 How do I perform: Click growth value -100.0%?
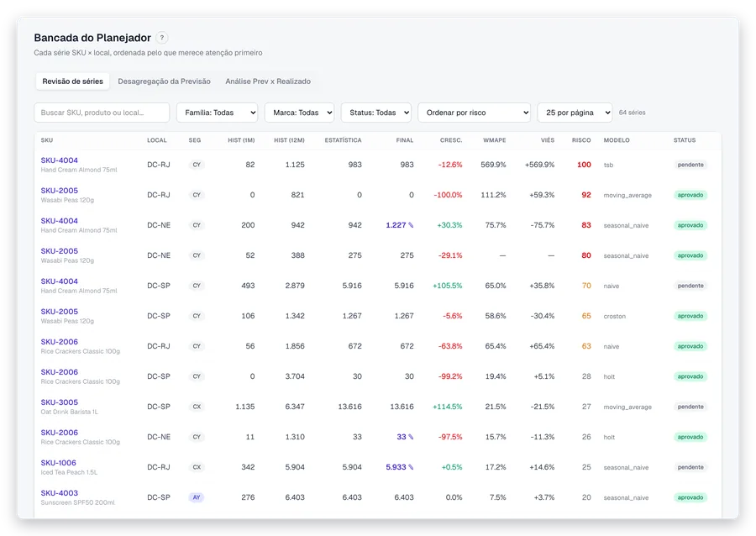(448, 195)
